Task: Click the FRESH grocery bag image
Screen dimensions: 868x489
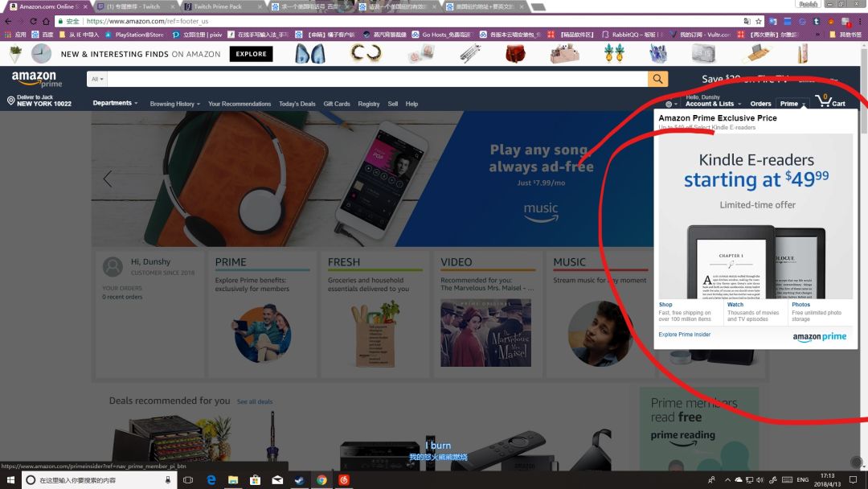Action: point(375,334)
